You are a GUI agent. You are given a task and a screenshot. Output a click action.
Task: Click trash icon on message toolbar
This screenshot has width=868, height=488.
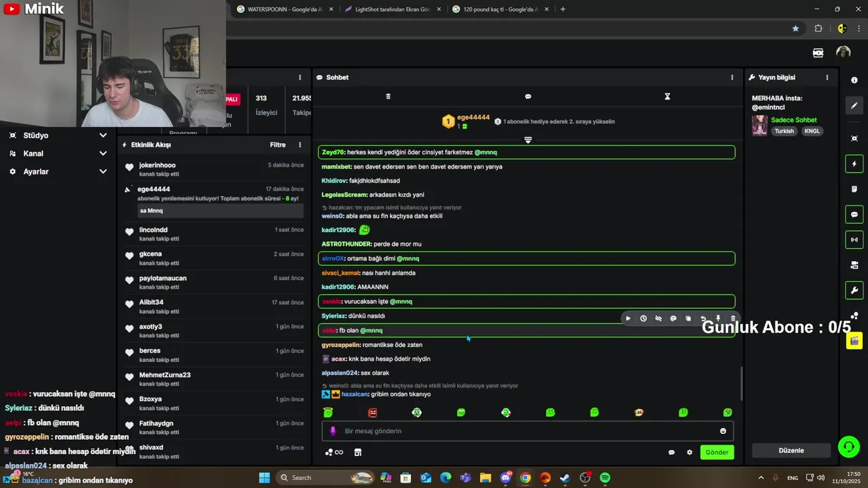732,319
